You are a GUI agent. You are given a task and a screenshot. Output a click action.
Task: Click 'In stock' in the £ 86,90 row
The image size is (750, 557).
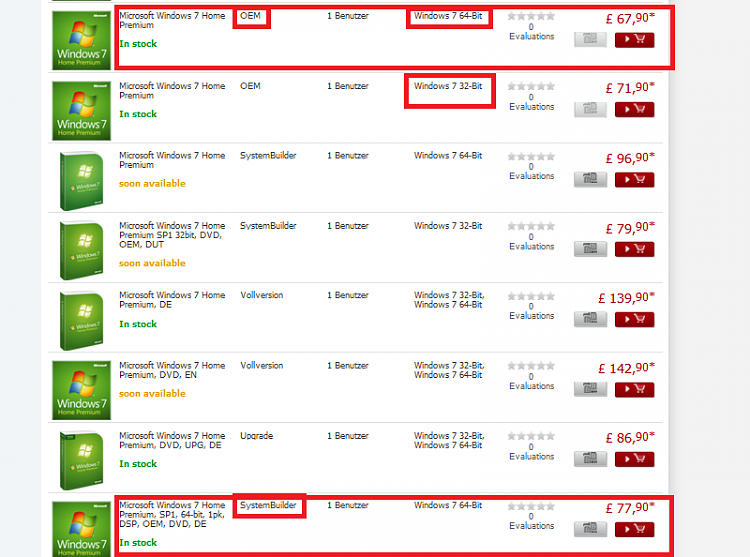point(138,464)
